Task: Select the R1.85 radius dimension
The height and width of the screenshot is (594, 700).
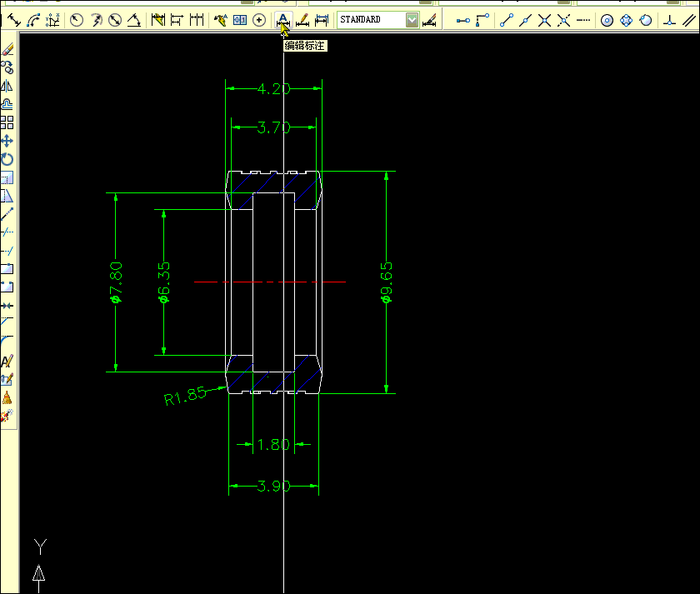Action: tap(185, 397)
